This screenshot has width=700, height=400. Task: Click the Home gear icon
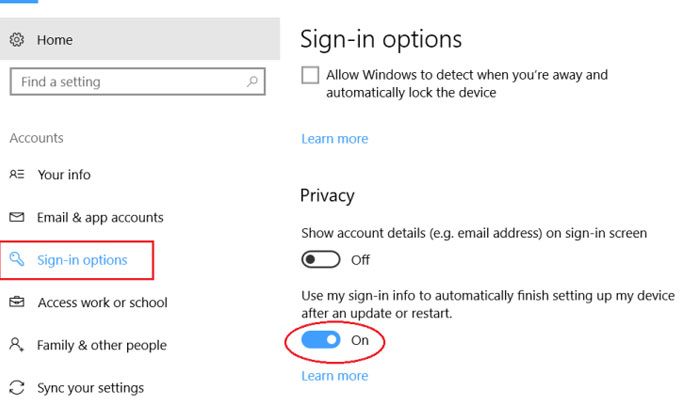(17, 40)
